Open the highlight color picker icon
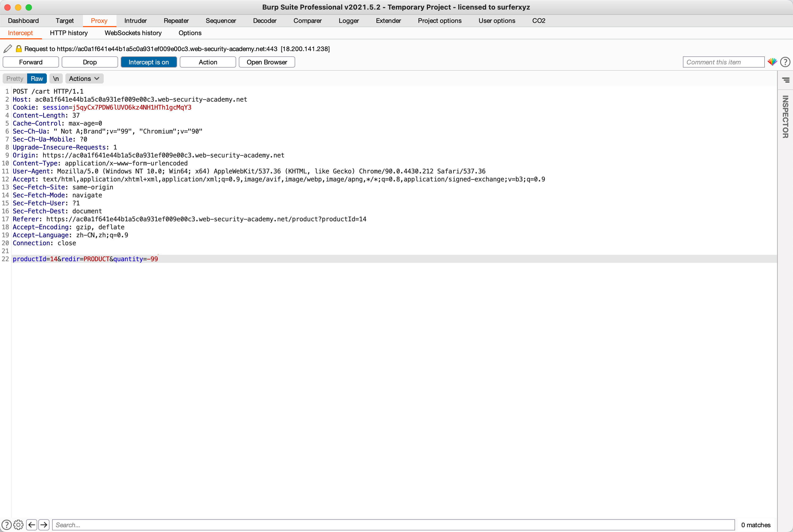Screen dimensions: 793x532 coord(772,62)
